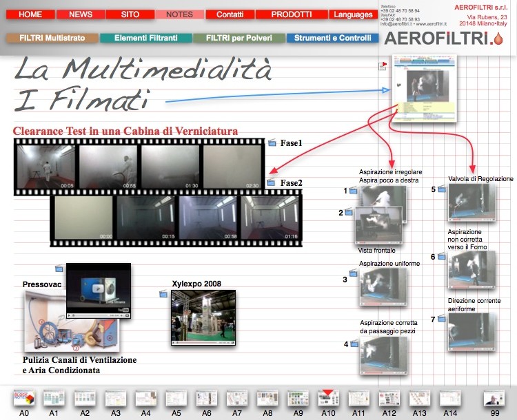
Task: Jump to page A8
Action: (x=267, y=398)
